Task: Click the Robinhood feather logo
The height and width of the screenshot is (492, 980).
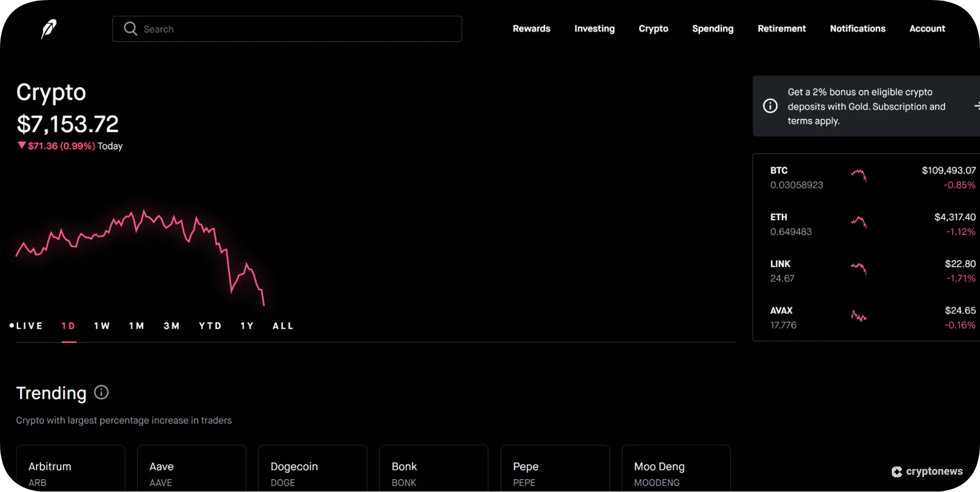Action: pos(49,28)
